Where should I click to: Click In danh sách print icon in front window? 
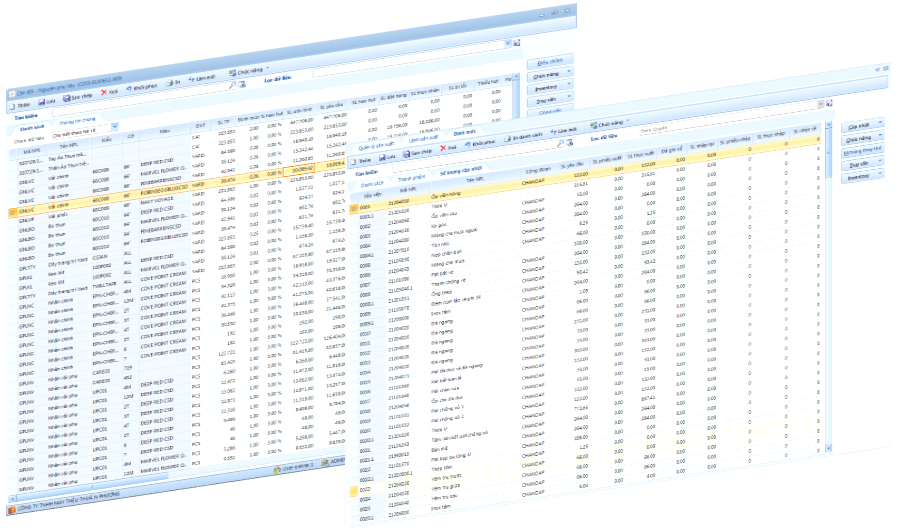pos(507,139)
